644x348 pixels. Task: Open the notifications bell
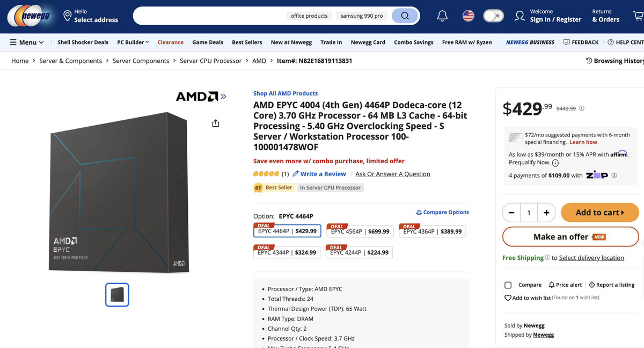pyautogui.click(x=442, y=16)
